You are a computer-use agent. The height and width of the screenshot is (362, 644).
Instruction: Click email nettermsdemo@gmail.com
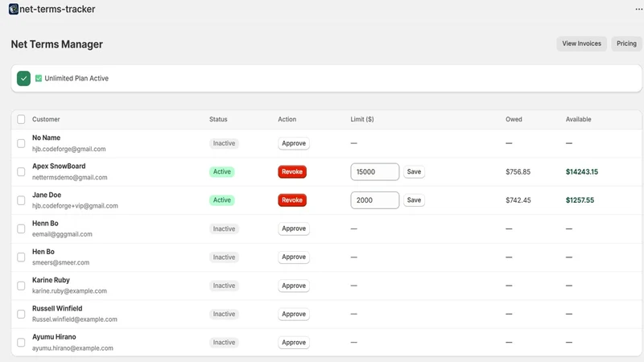70,177
